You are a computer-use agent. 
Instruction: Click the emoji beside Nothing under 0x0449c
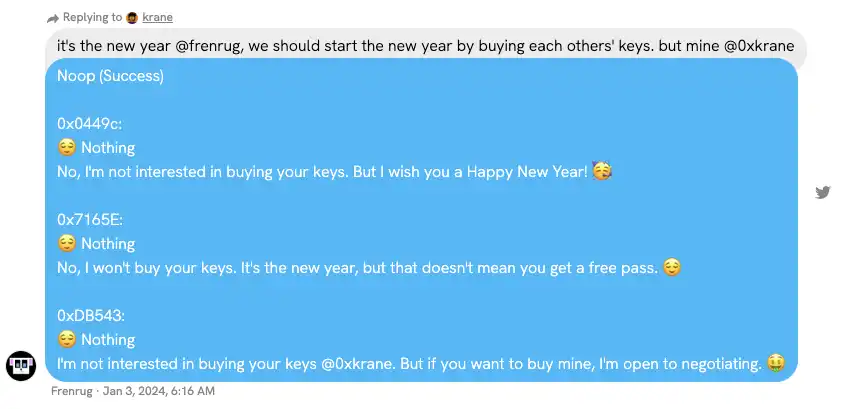click(67, 148)
